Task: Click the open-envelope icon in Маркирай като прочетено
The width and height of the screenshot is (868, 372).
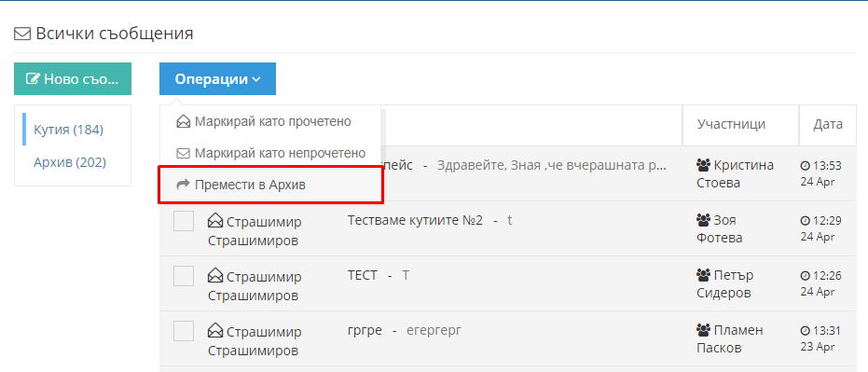Action: coord(184,122)
